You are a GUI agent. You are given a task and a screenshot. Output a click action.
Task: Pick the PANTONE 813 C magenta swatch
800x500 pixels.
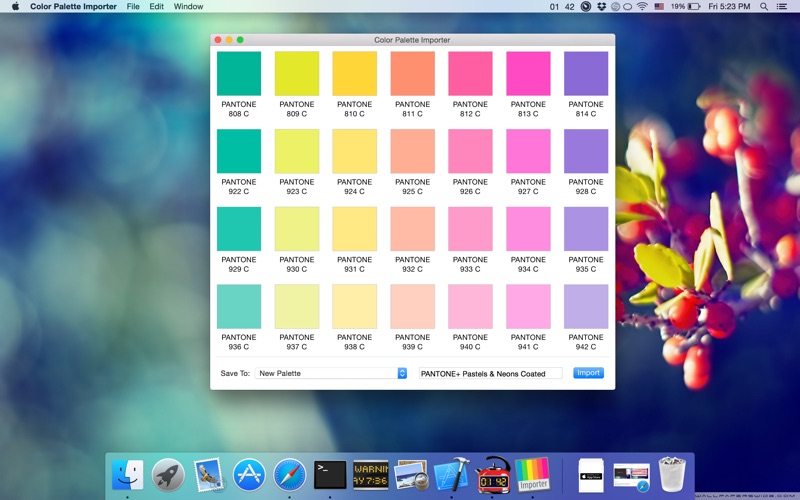528,74
